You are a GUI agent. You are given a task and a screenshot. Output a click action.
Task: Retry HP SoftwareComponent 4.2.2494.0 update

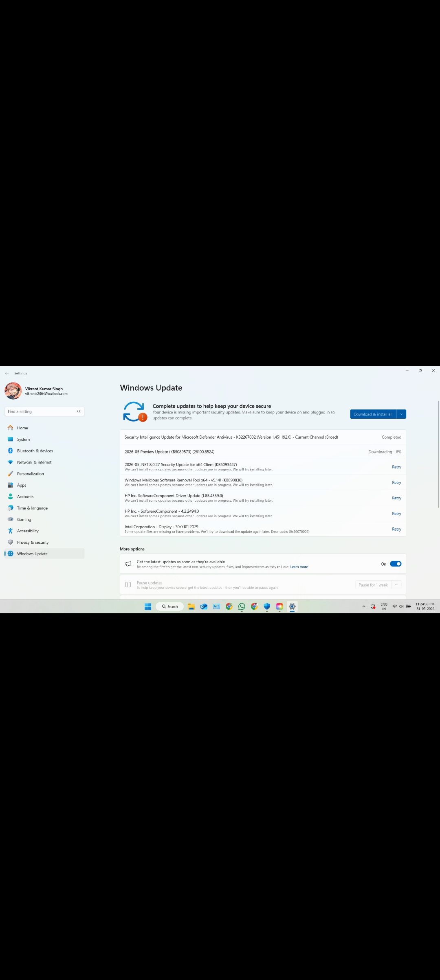coord(396,514)
